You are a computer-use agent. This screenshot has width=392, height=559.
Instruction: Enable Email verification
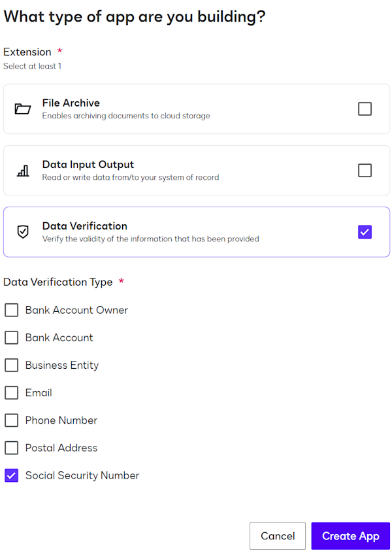click(11, 392)
